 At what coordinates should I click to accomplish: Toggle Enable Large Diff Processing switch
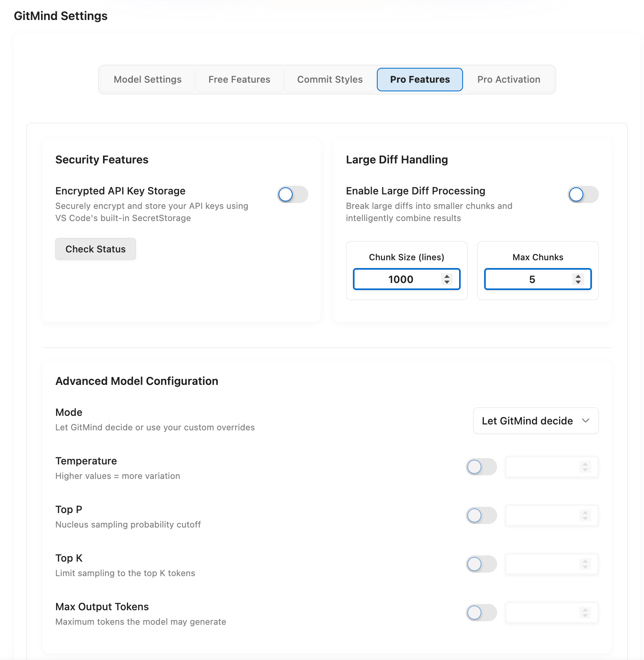pyautogui.click(x=583, y=194)
